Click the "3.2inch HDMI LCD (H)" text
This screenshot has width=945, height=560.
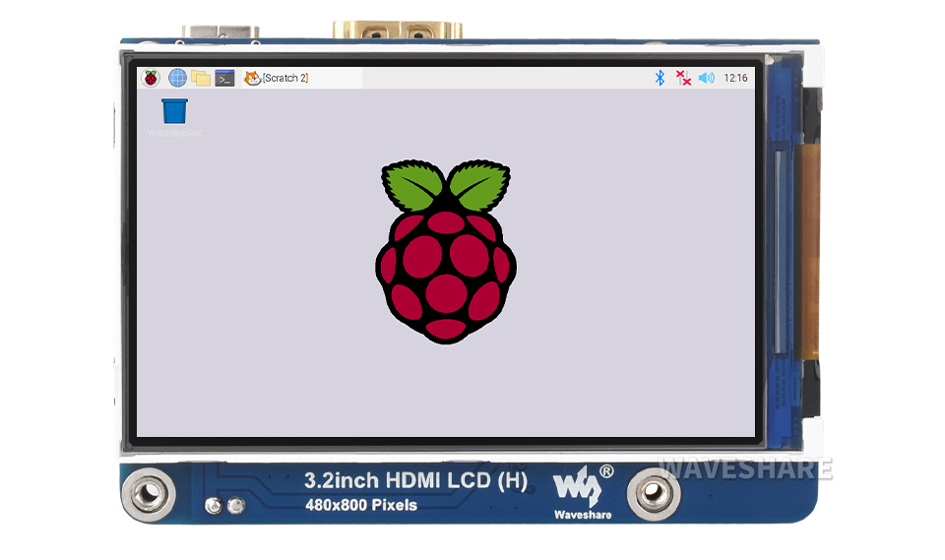click(x=415, y=481)
